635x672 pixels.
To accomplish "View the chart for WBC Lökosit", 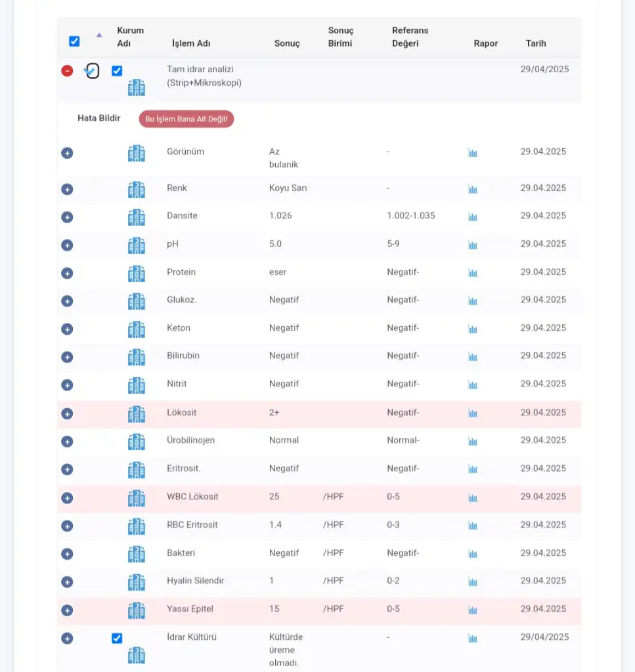I will tap(472, 497).
